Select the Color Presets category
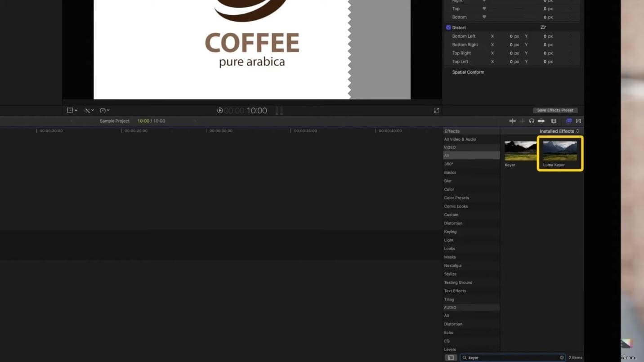Image resolution: width=644 pixels, height=362 pixels. click(456, 197)
